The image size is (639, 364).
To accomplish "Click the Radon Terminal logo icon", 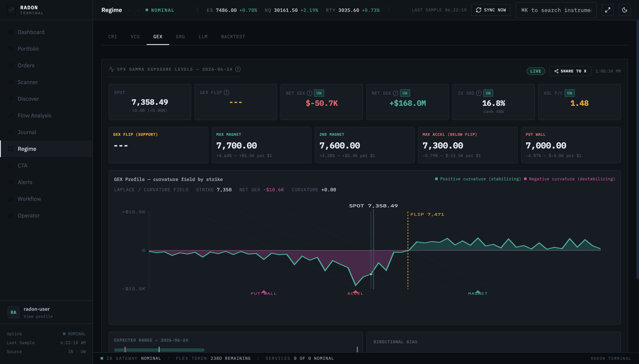I will [11, 10].
